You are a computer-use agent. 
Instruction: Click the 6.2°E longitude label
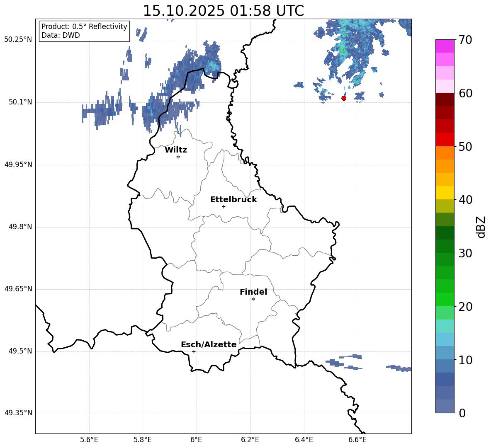(250, 440)
